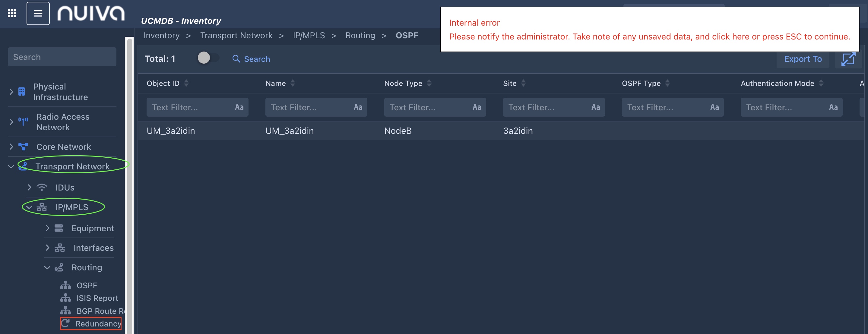Click the Physical Infrastructure building icon
Viewport: 868px width, 334px height.
click(22, 92)
